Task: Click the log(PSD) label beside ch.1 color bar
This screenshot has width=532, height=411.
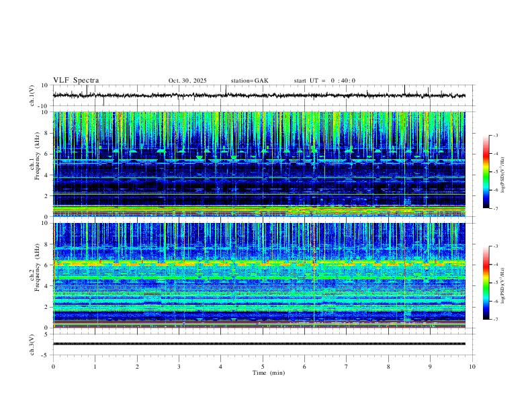Action: 502,175
